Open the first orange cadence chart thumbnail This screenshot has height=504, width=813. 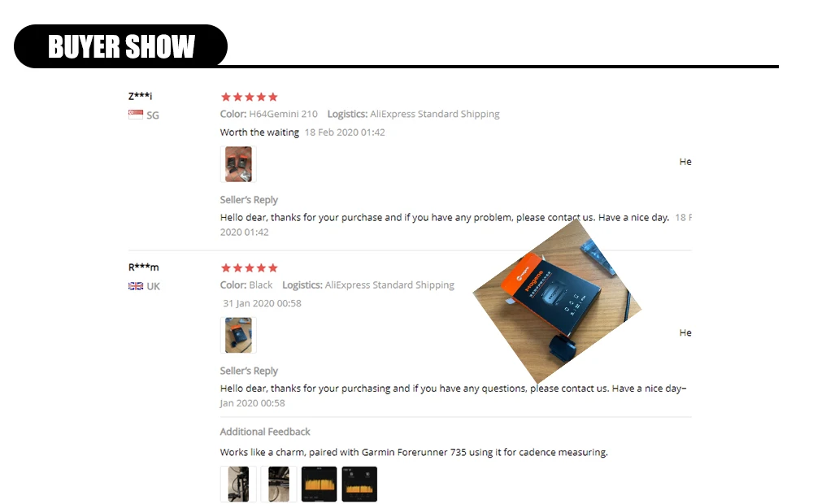[320, 484]
